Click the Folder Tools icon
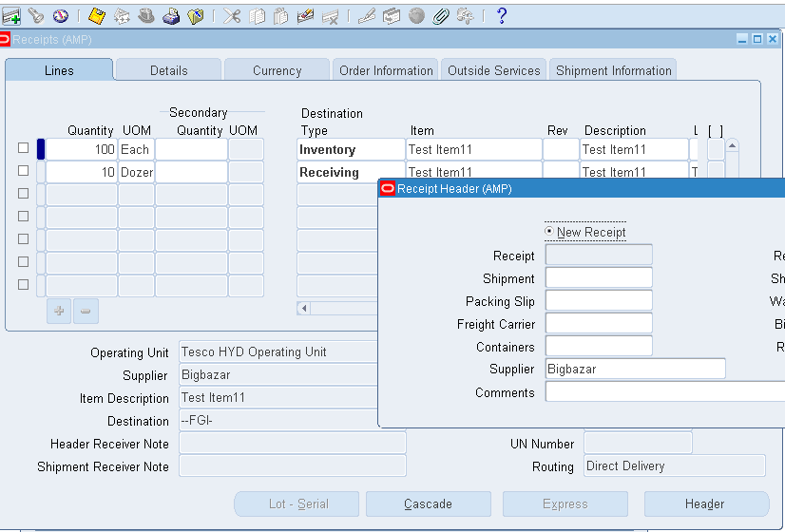 point(465,16)
